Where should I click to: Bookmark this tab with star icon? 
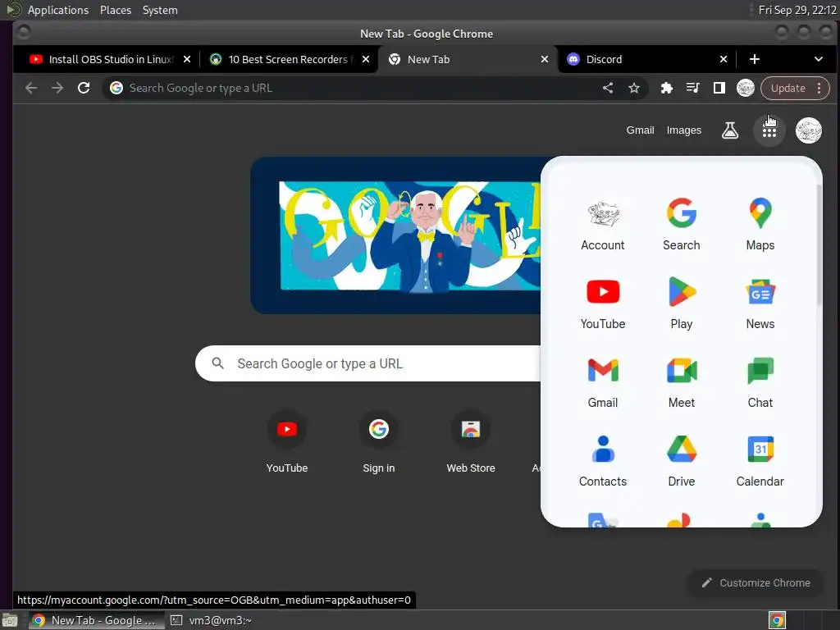[x=634, y=88]
